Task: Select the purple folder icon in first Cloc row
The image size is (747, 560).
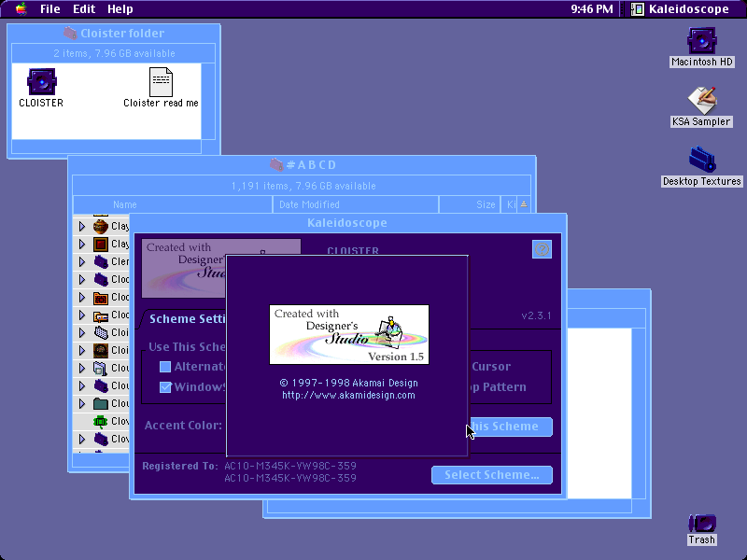Action: (x=101, y=279)
